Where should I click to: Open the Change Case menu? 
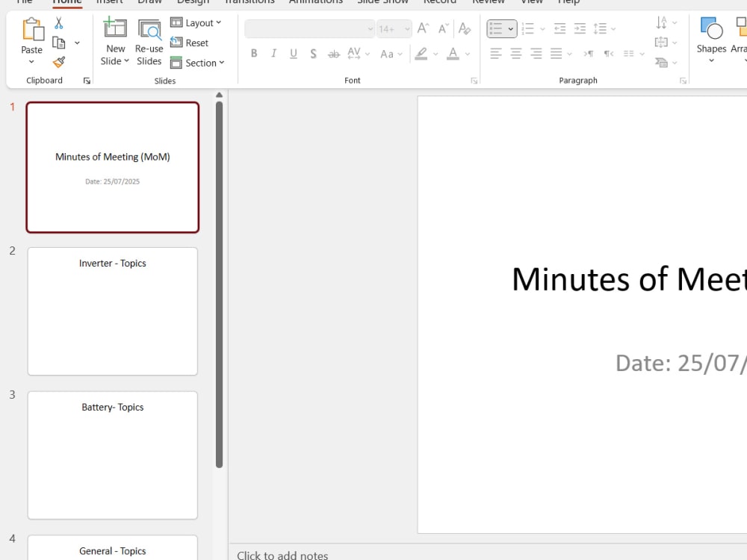point(391,54)
